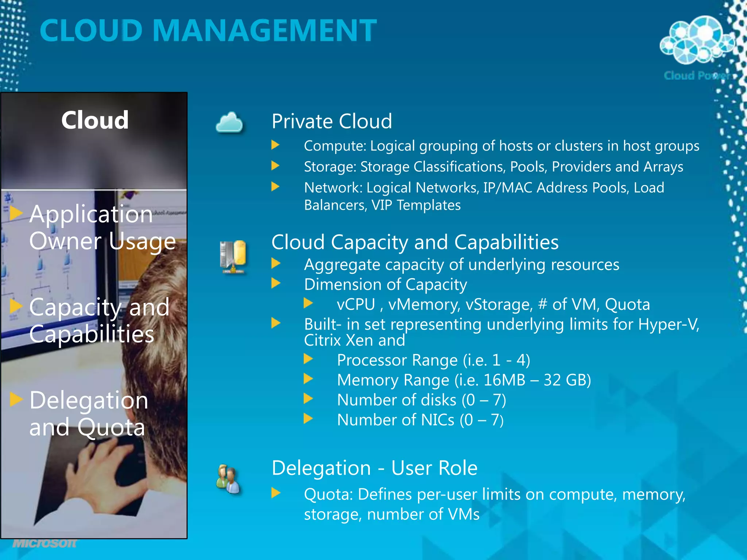Click the Quota: Defines per-user limits text

click(x=495, y=504)
